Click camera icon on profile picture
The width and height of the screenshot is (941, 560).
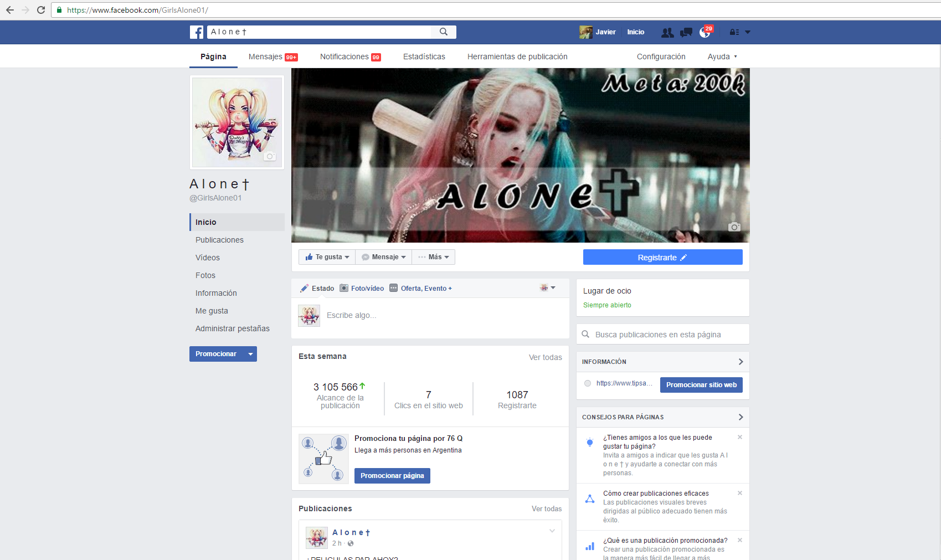[270, 156]
